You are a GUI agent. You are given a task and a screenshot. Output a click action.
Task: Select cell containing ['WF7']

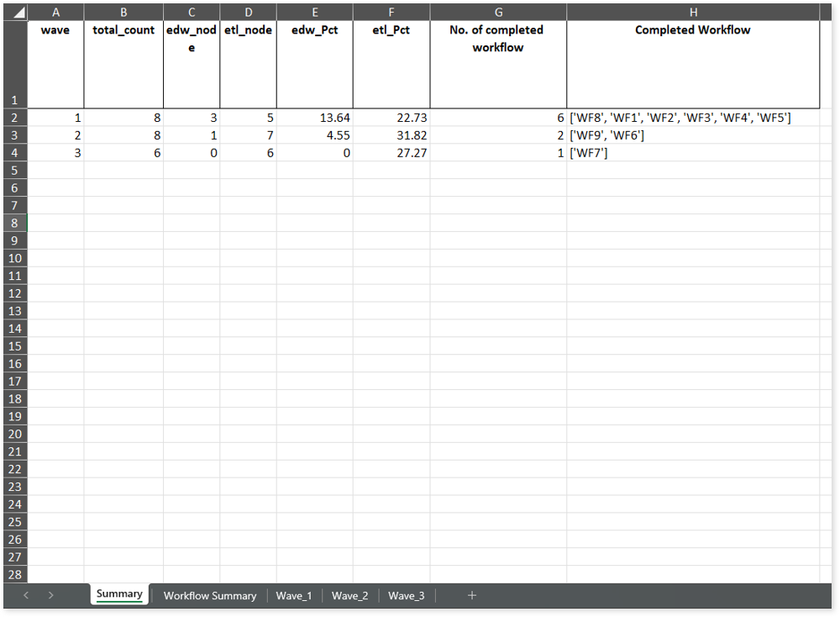click(693, 153)
